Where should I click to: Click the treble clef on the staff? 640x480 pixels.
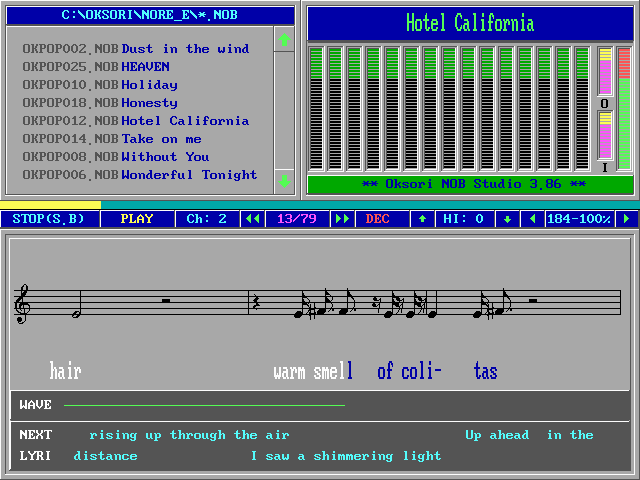pyautogui.click(x=22, y=304)
